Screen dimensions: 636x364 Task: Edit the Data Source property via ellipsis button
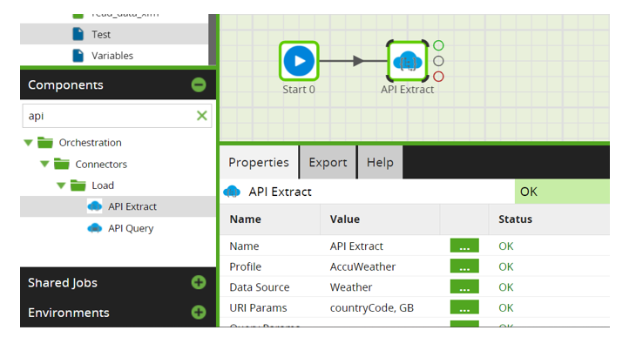pos(464,286)
